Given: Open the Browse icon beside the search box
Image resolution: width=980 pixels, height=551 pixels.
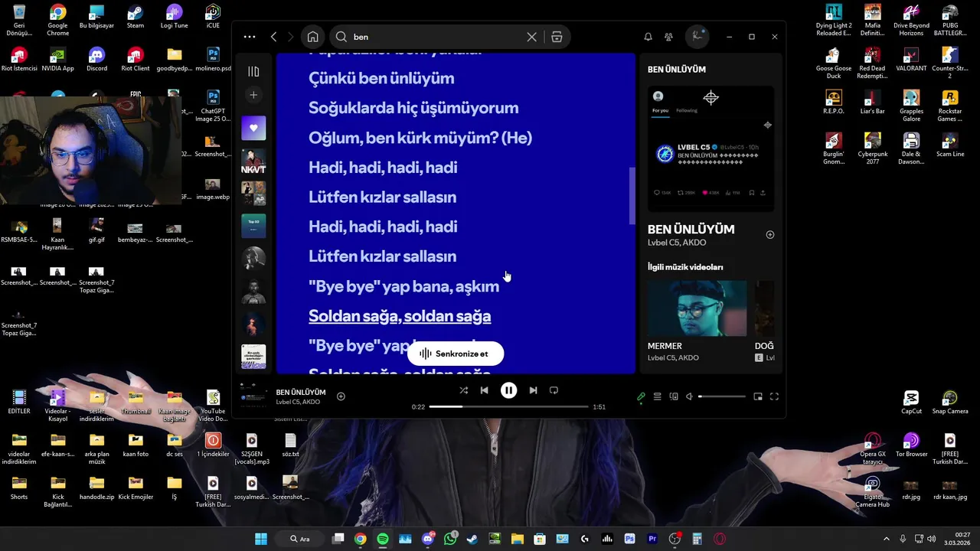Looking at the screenshot, I should tap(557, 37).
